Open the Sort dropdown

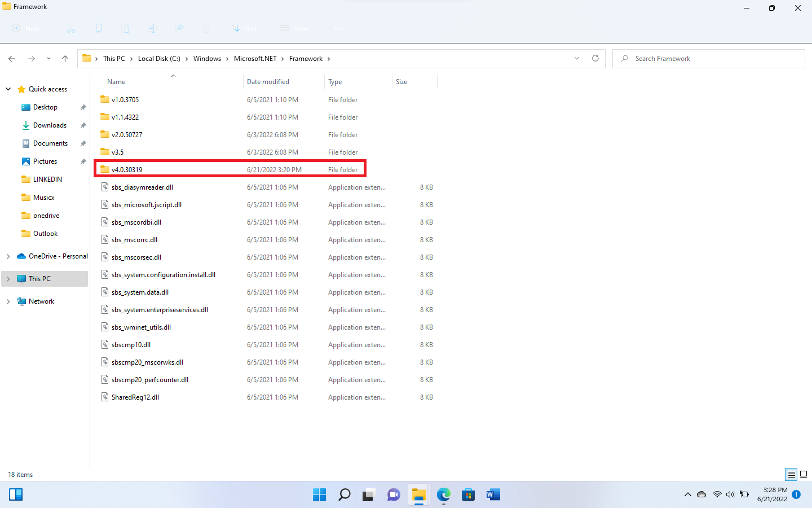click(248, 28)
